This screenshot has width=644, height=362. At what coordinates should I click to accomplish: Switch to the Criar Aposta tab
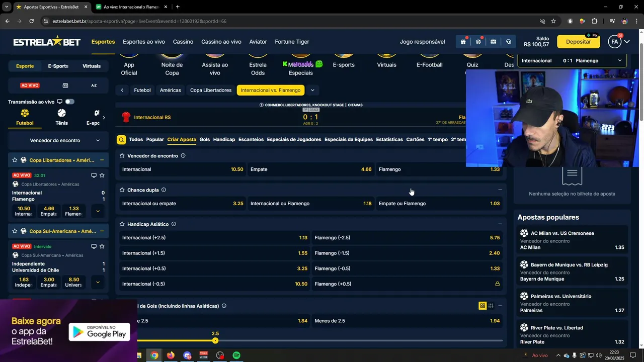tap(182, 140)
